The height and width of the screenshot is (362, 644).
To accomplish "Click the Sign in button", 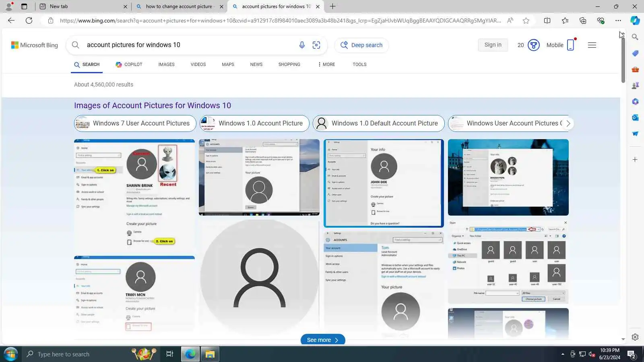I will [493, 45].
